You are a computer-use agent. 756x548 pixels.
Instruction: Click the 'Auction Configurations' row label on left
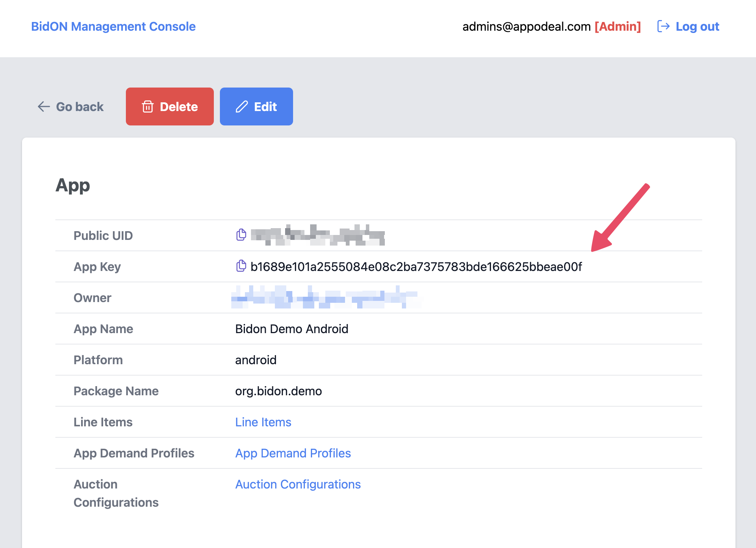pyautogui.click(x=116, y=493)
